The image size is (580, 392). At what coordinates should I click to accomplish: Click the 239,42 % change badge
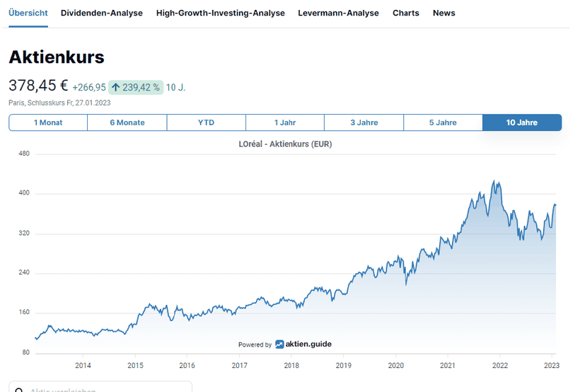136,87
